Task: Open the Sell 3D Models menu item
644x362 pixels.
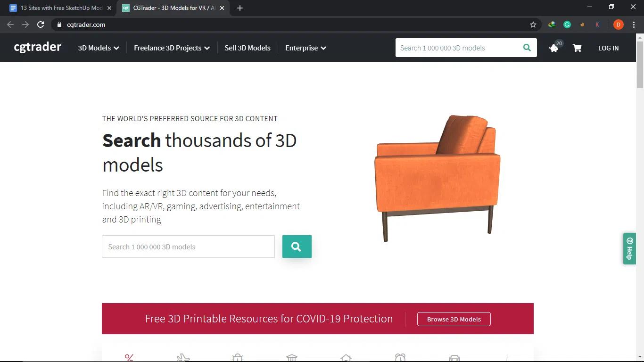Action: coord(247,48)
